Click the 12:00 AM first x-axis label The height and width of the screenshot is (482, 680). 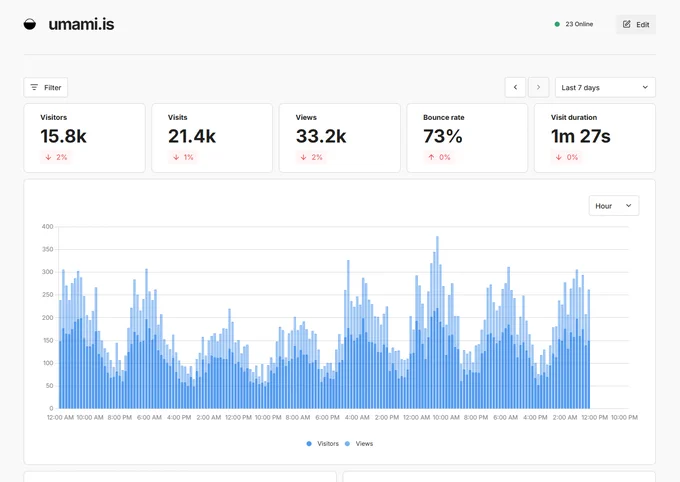(x=60, y=417)
